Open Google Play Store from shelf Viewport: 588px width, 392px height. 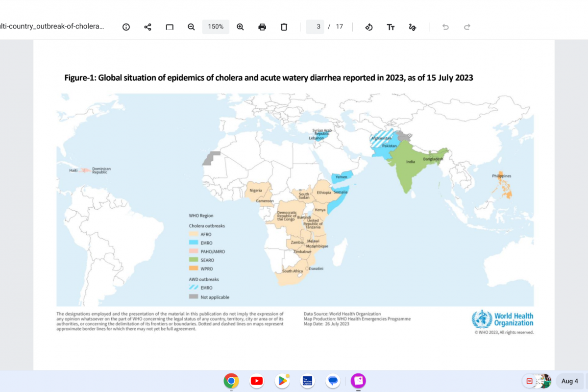(282, 381)
